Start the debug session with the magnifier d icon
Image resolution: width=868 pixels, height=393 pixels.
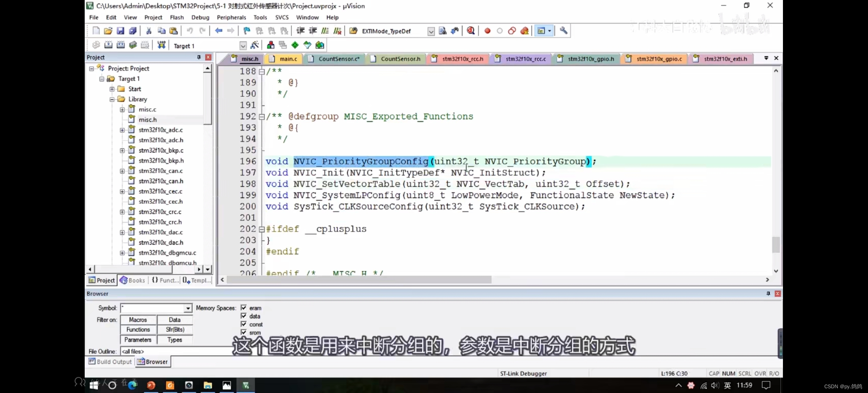471,31
